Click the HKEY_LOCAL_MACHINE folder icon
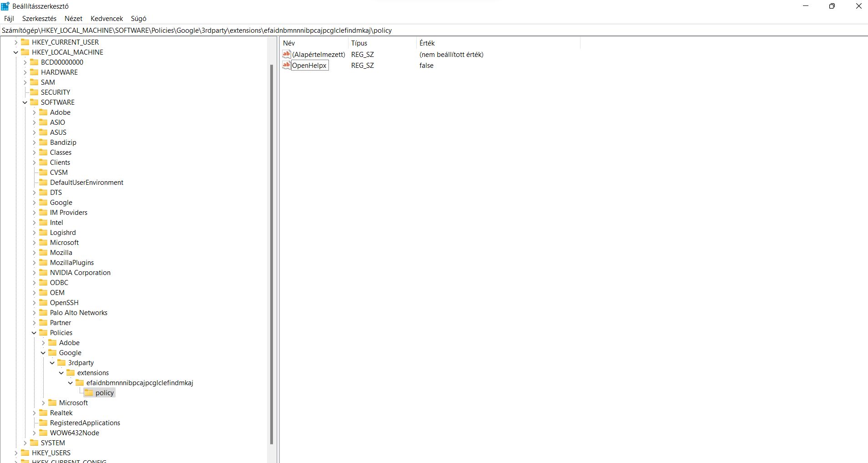 point(25,52)
